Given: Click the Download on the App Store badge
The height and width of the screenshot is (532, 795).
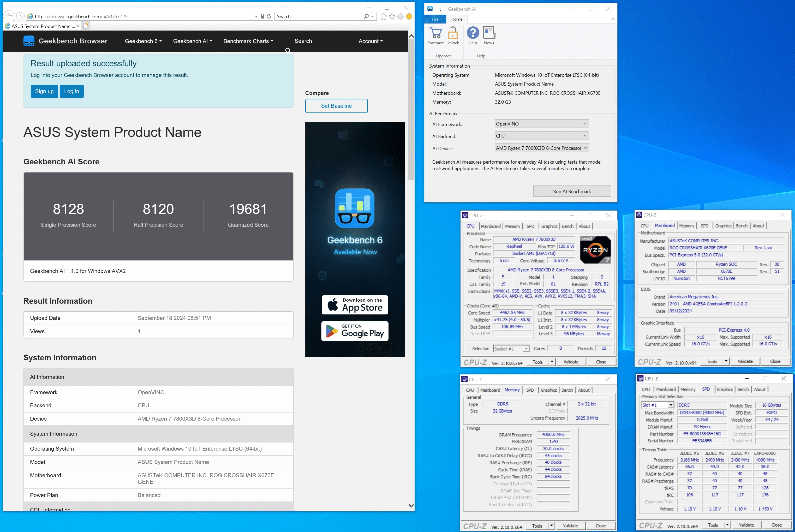Looking at the screenshot, I should pos(355,305).
